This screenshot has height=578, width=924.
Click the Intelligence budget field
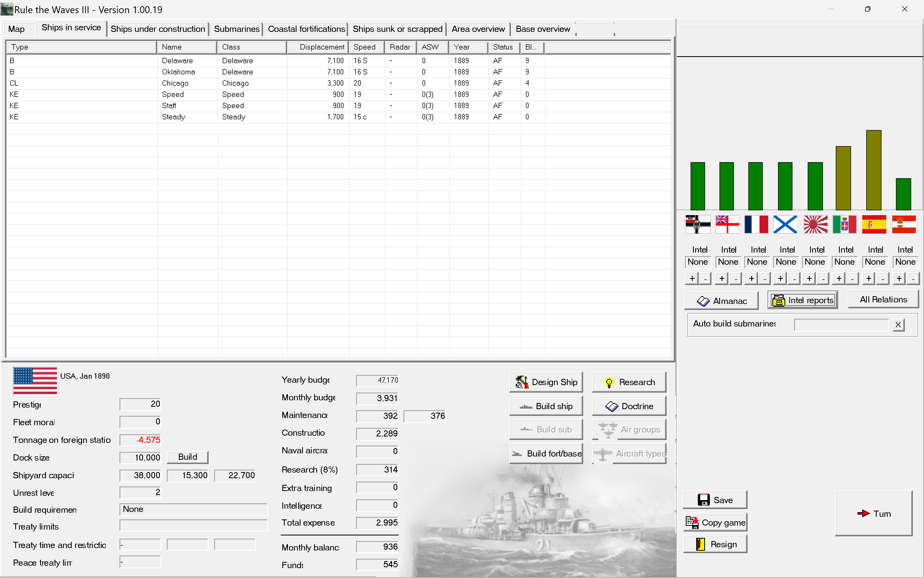click(x=377, y=505)
